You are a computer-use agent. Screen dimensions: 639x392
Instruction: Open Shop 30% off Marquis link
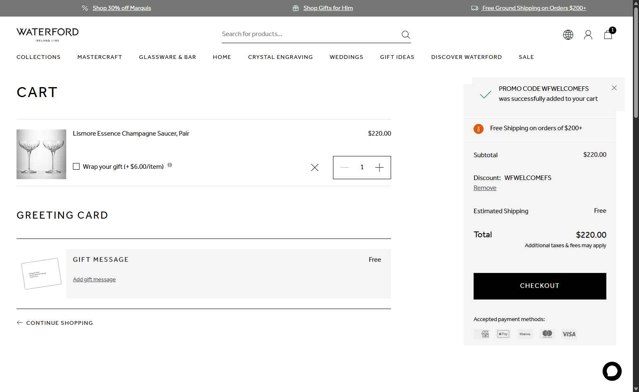[121, 8]
